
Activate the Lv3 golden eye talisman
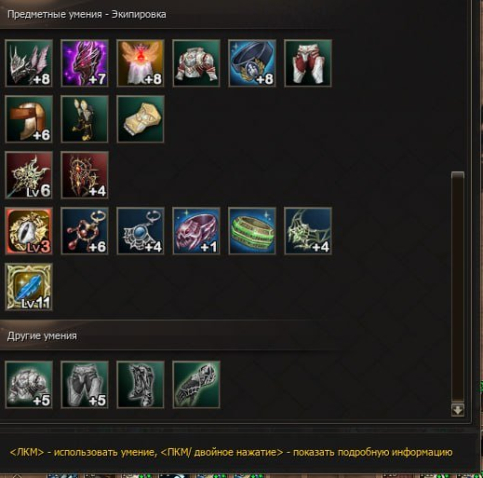29,231
